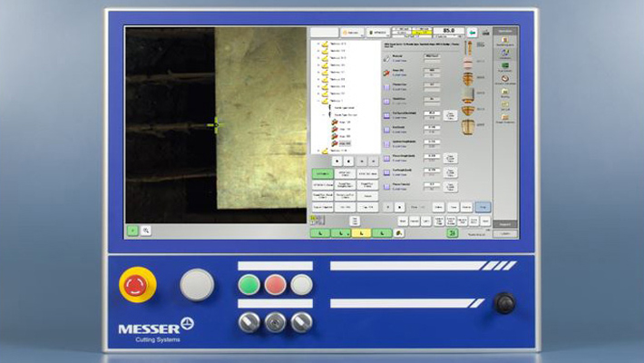Click the dark gray bar below the sidebar icons
Image resolution: width=644 pixels, height=363 pixels.
coord(505,224)
